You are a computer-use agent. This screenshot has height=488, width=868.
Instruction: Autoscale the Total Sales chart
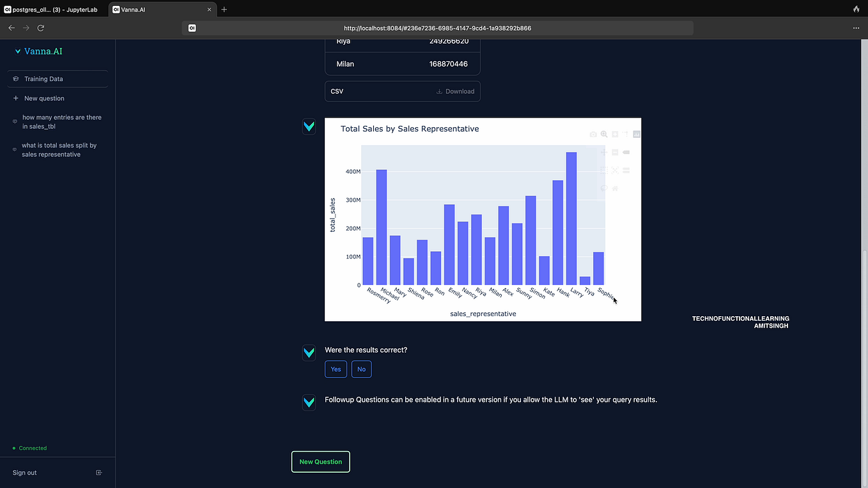[x=615, y=170]
